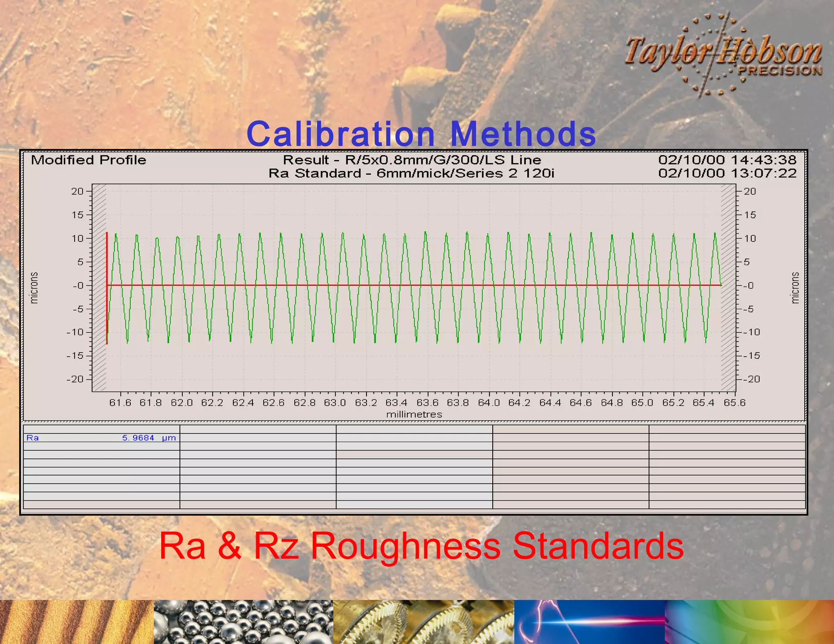Click the x-axis tick label '63.0'
This screenshot has height=644, width=834.
pyautogui.click(x=335, y=403)
